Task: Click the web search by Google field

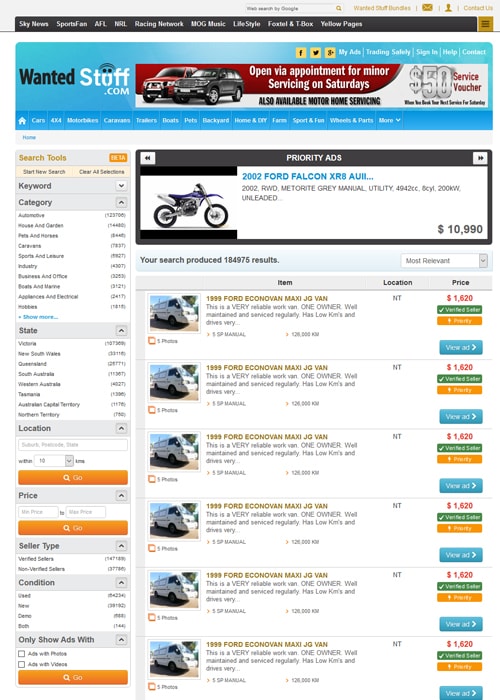Action: (290, 8)
